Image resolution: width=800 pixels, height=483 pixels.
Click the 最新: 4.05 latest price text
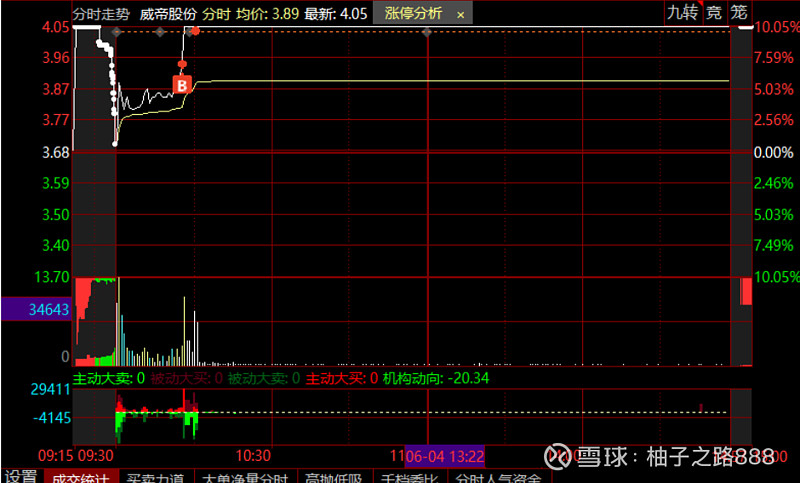(x=336, y=14)
